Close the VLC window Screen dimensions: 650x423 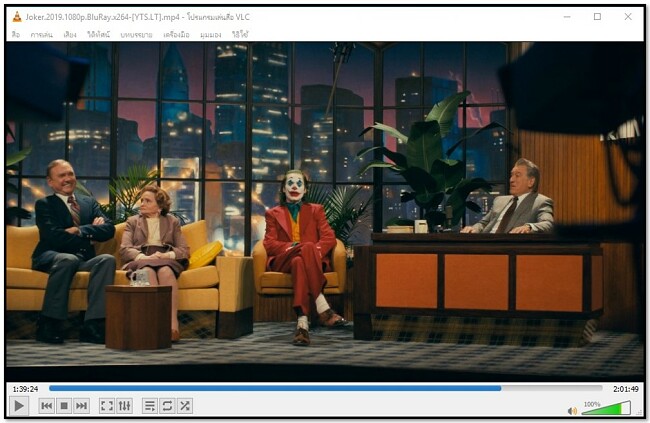coord(628,17)
